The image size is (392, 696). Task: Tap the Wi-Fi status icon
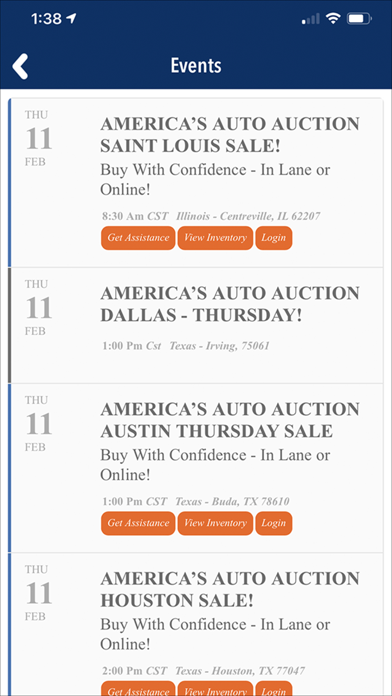pos(332,19)
